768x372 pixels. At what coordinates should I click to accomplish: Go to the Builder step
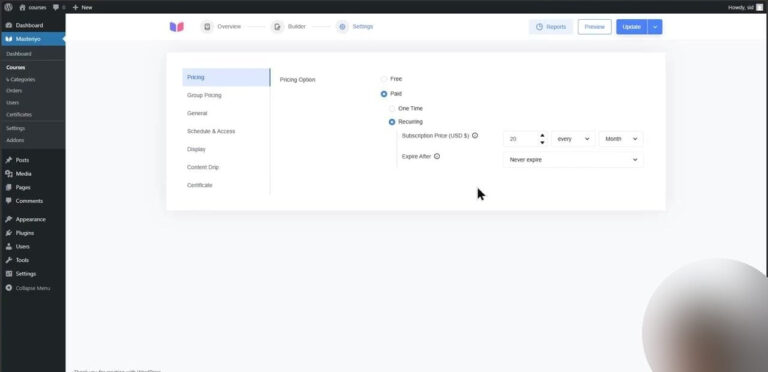click(x=289, y=26)
